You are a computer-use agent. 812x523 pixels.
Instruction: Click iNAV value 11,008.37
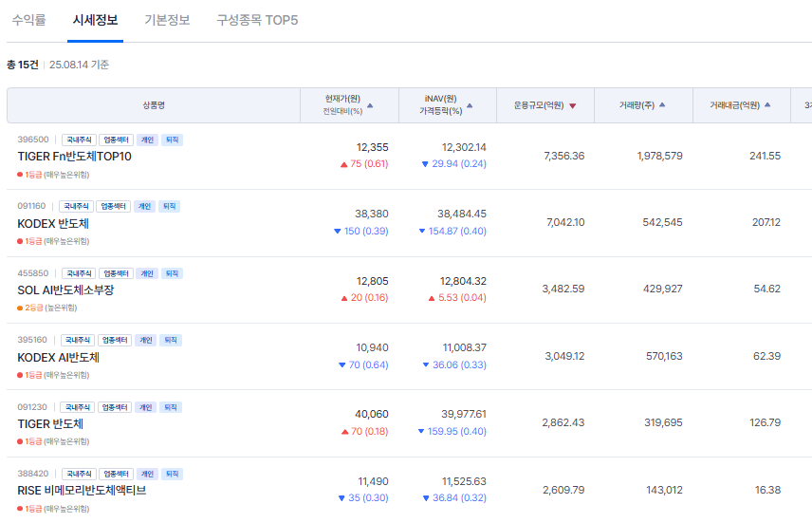tap(465, 347)
